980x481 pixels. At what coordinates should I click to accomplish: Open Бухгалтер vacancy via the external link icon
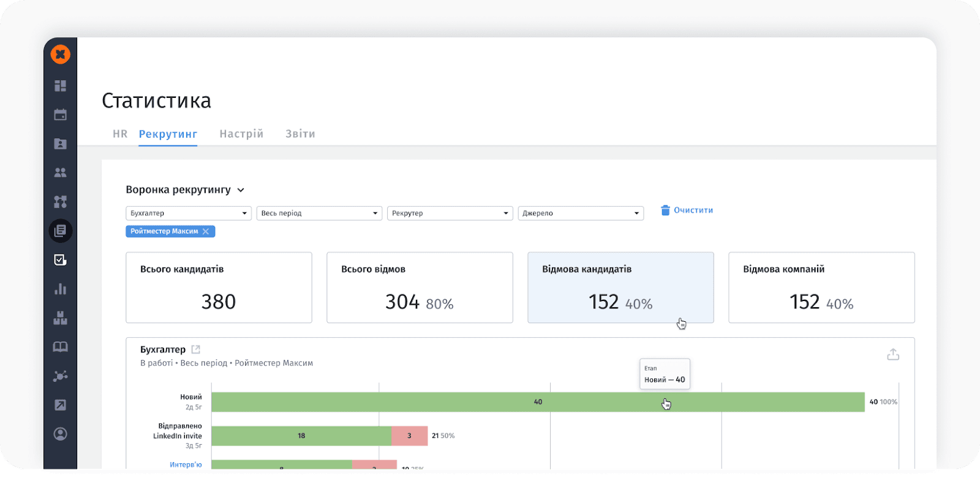(196, 349)
